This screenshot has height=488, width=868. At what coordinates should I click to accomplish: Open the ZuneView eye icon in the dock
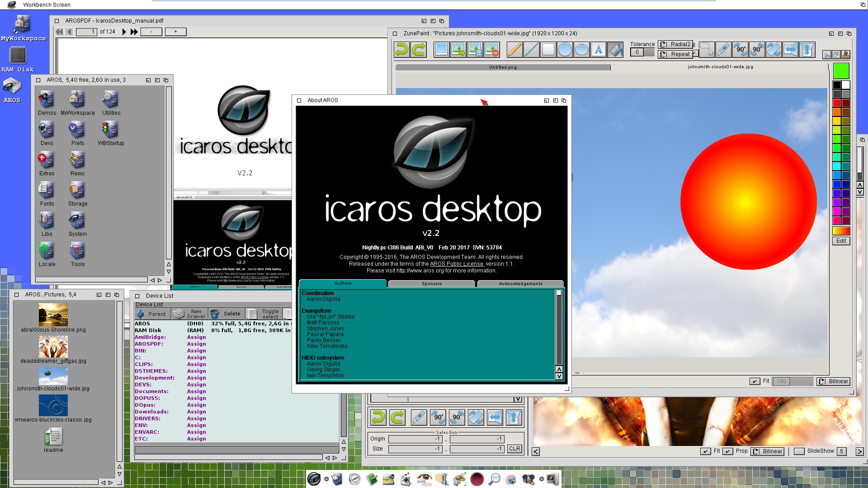pyautogui.click(x=424, y=479)
